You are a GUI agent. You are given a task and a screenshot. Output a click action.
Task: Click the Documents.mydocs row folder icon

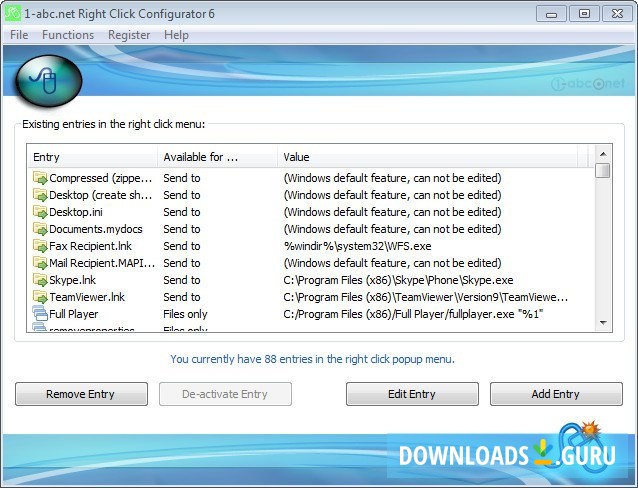(x=40, y=230)
